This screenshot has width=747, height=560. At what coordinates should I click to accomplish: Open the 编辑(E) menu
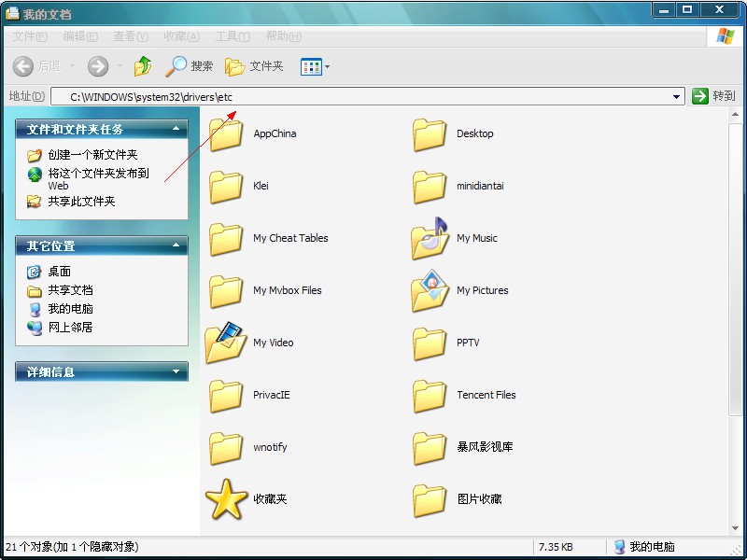coord(80,36)
